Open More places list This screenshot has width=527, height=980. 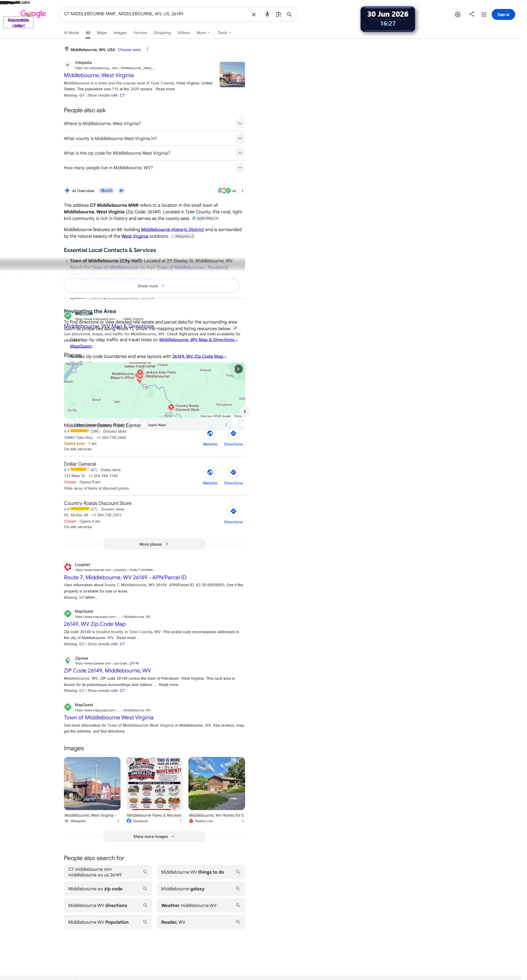tap(154, 544)
